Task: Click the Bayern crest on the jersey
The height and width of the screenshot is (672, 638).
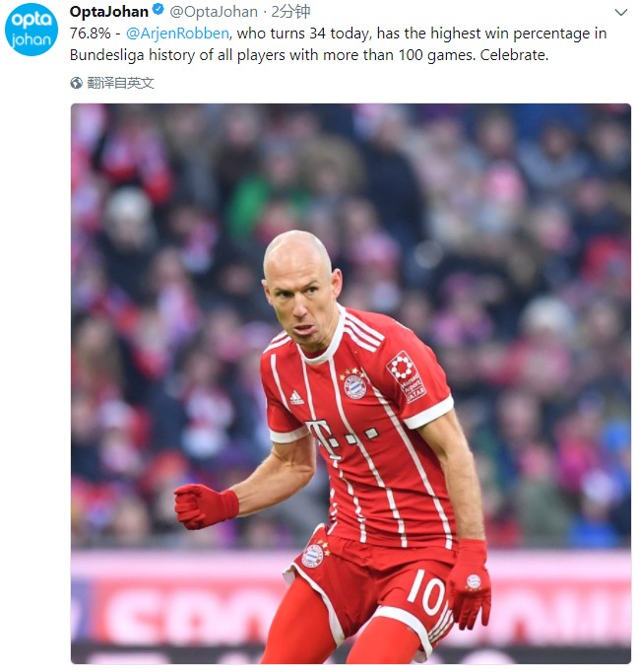Action: click(355, 386)
